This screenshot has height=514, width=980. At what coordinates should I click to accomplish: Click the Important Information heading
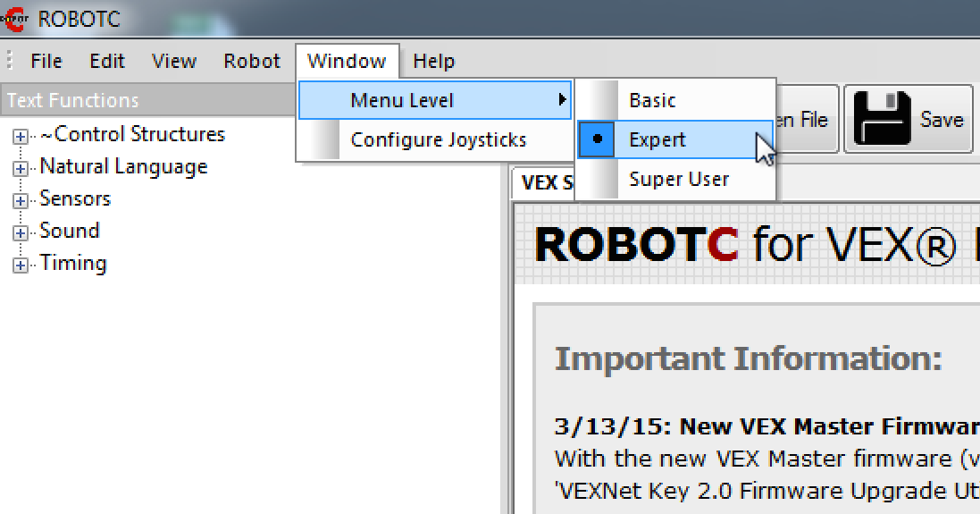pyautogui.click(x=748, y=359)
